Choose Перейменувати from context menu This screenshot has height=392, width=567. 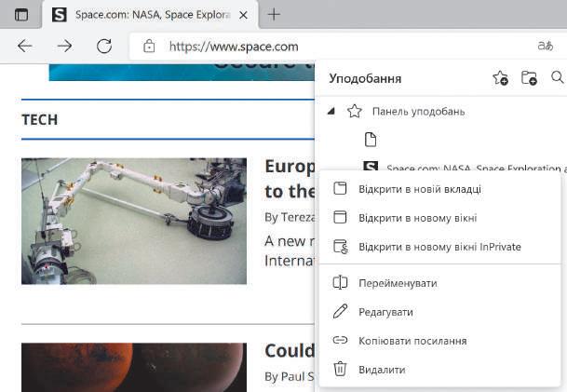pos(440,283)
